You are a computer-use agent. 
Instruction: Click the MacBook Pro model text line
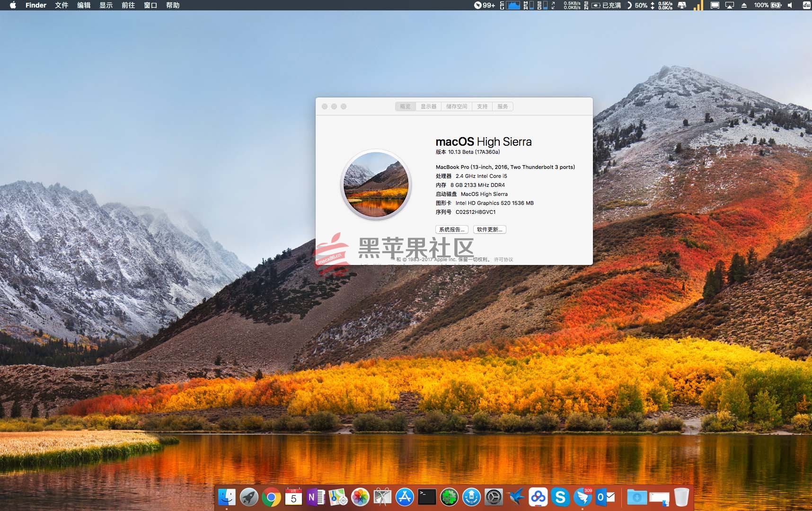(505, 167)
